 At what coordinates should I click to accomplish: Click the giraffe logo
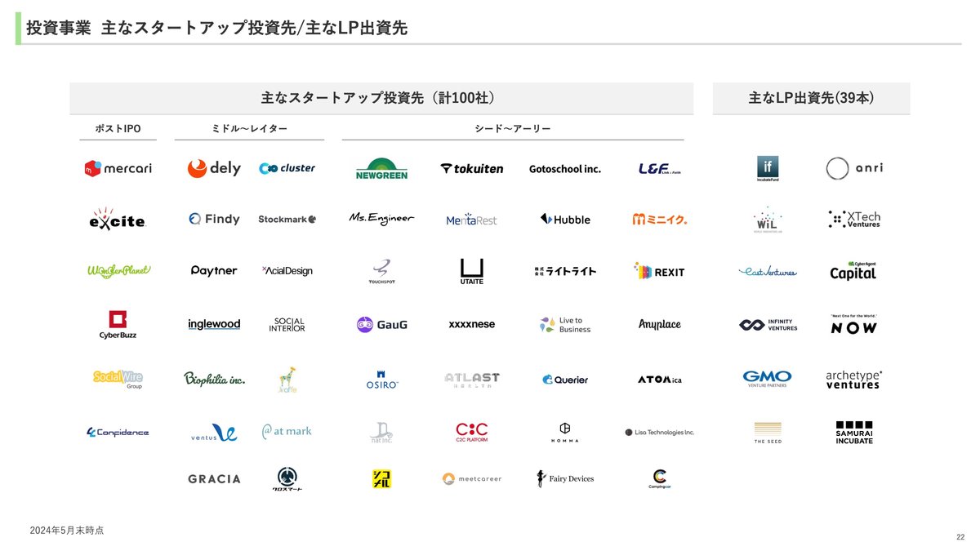point(287,380)
